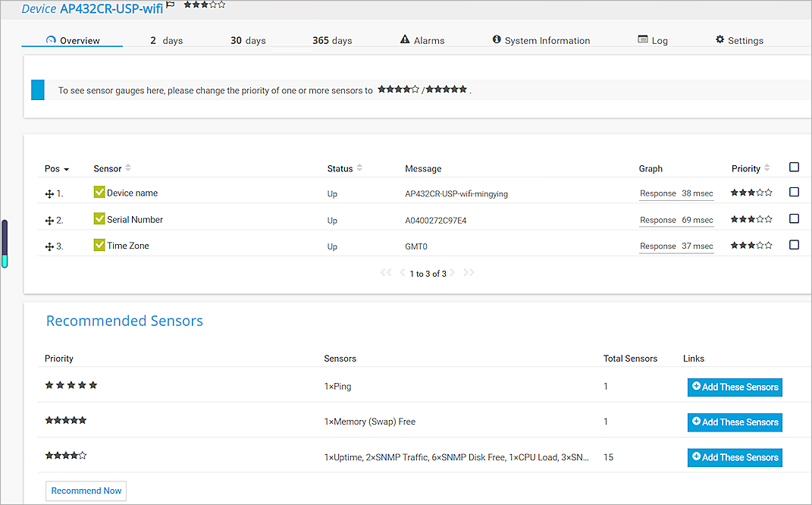
Task: Select the checkbox in the sensor table header
Action: [794, 167]
